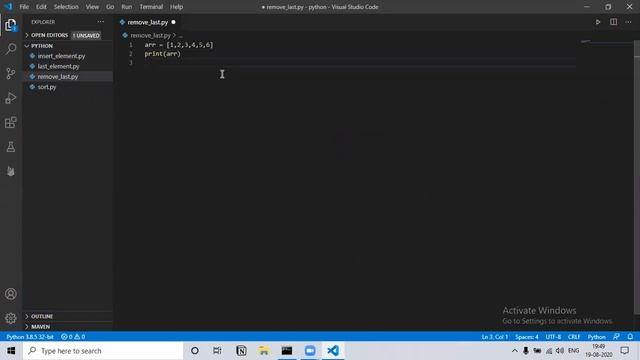The image size is (640, 360).
Task: Open editor More Actions ellipsis
Action: 629,22
